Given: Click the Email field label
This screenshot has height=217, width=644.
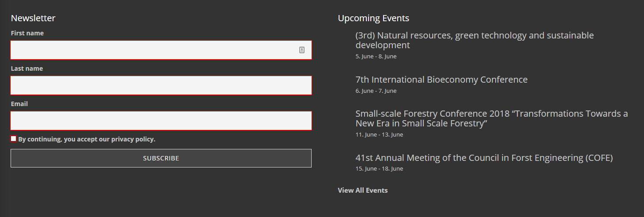Looking at the screenshot, I should (19, 104).
